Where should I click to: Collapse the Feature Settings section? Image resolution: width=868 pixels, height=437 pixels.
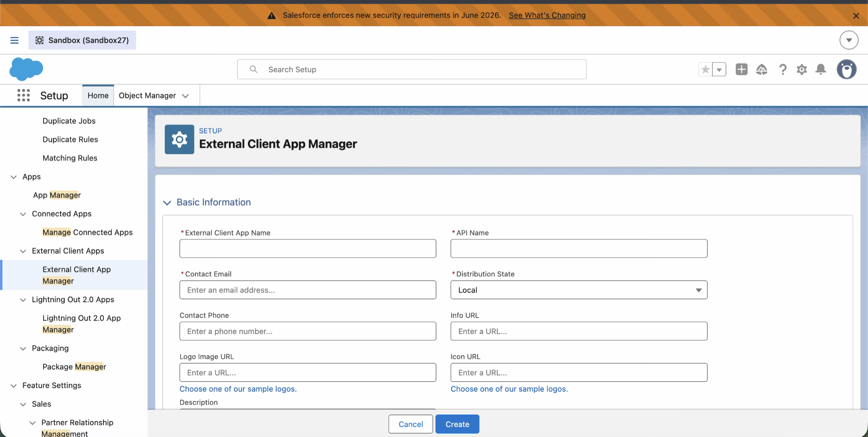click(x=14, y=386)
